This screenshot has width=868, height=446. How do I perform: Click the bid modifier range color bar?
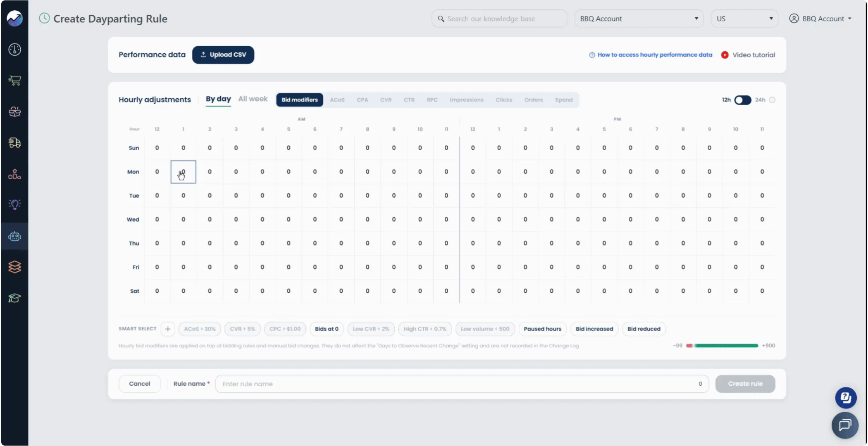[x=722, y=346]
